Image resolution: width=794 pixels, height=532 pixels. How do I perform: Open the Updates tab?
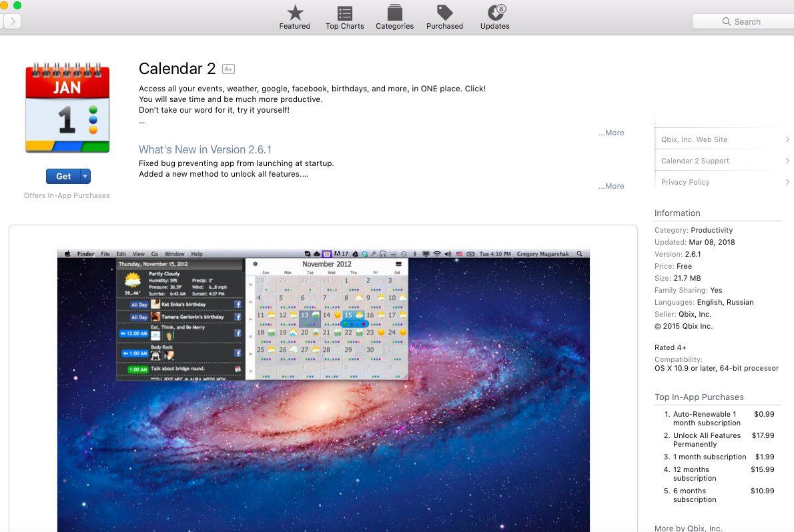494,17
